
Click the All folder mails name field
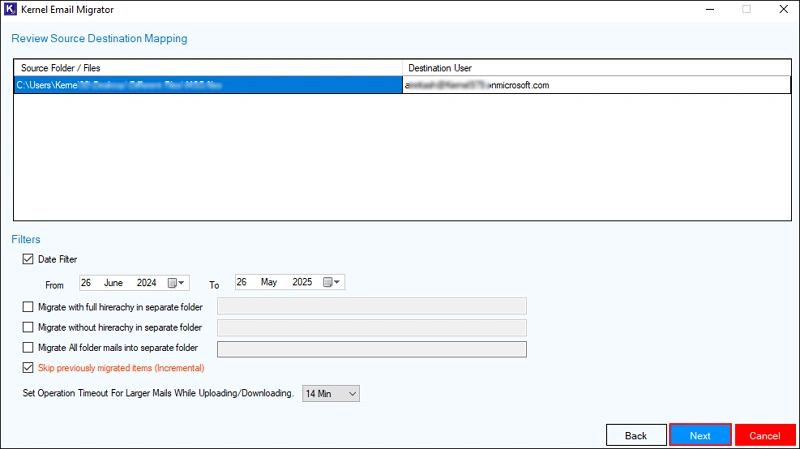pyautogui.click(x=372, y=349)
